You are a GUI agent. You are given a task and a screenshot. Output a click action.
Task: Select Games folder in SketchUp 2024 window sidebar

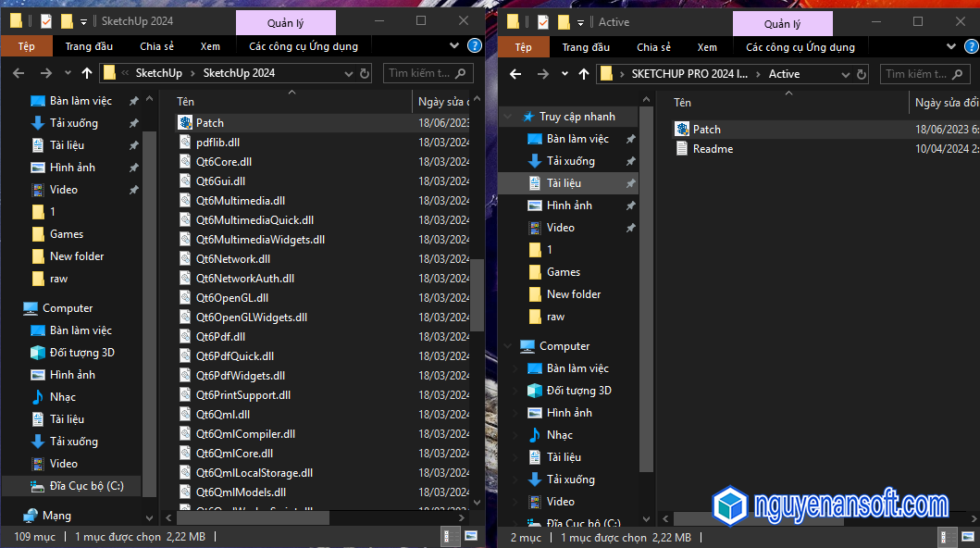pos(67,233)
